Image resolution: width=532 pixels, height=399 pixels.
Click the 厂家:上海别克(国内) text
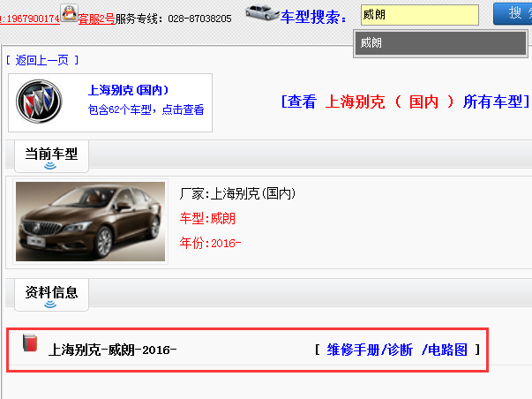[x=237, y=193]
